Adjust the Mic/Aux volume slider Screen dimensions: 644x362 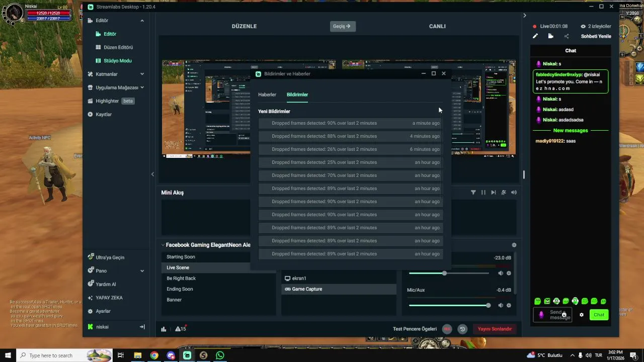point(449,305)
